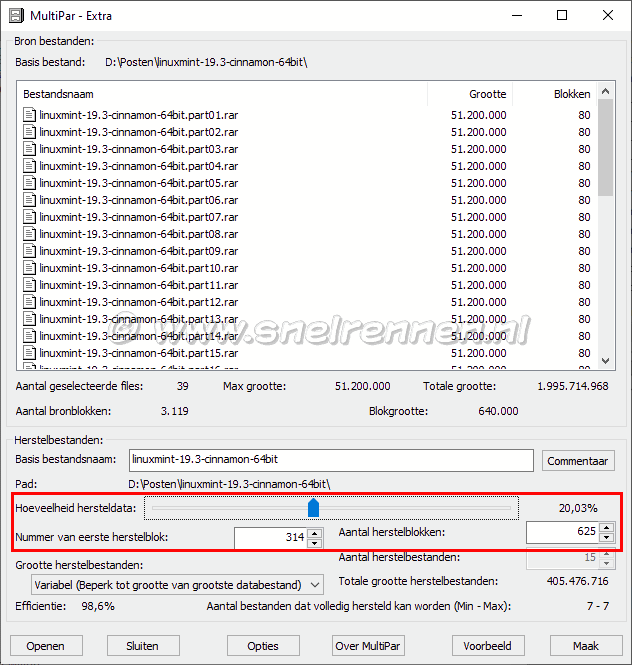The height and width of the screenshot is (665, 632).
Task: Sort by the Grootte column header
Action: 470,94
